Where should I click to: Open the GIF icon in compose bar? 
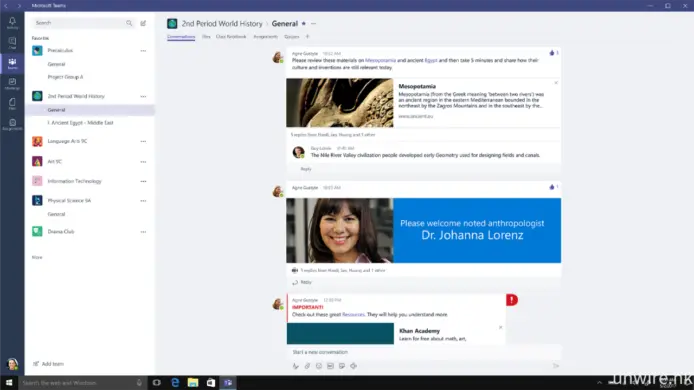click(x=330, y=366)
